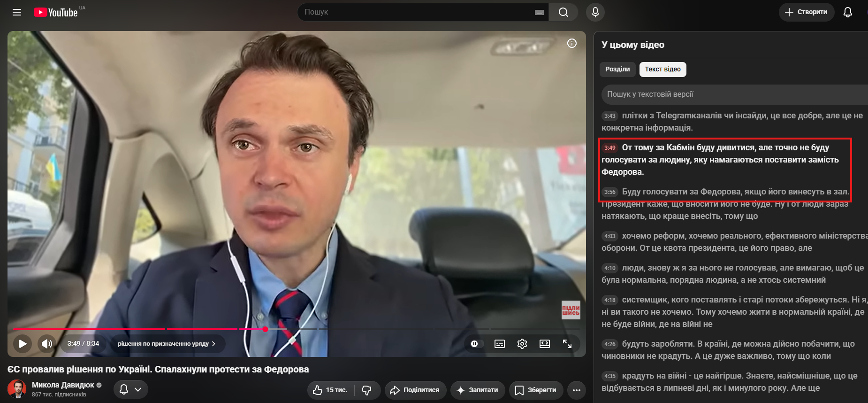The image size is (868, 403).
Task: Open the notifications bell
Action: click(x=847, y=12)
